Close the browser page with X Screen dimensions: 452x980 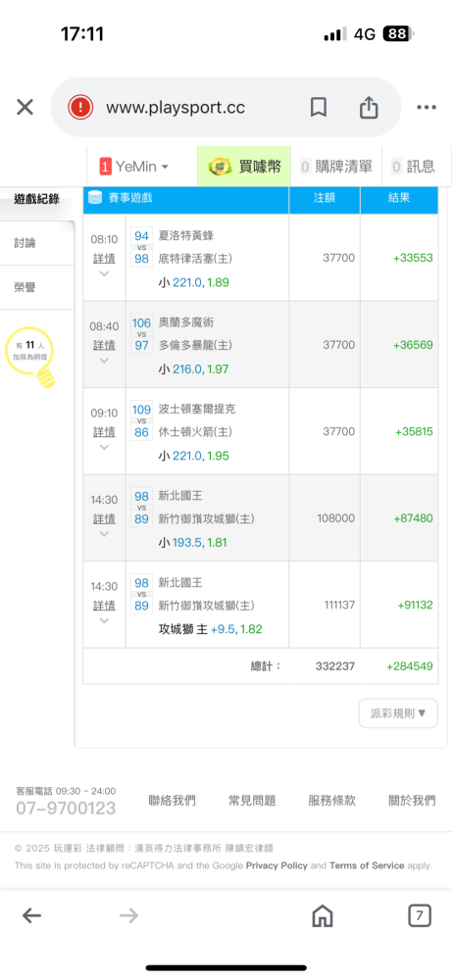pos(25,108)
